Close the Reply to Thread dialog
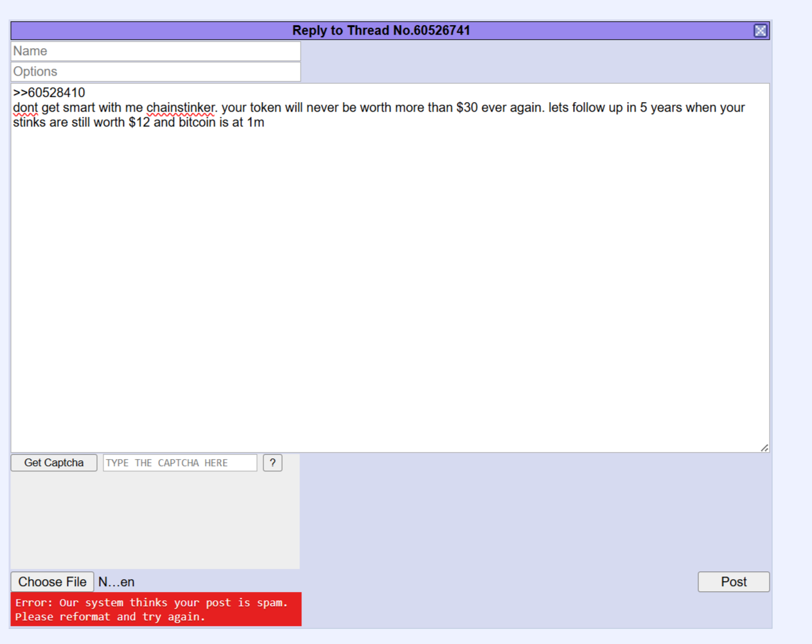 coord(760,31)
